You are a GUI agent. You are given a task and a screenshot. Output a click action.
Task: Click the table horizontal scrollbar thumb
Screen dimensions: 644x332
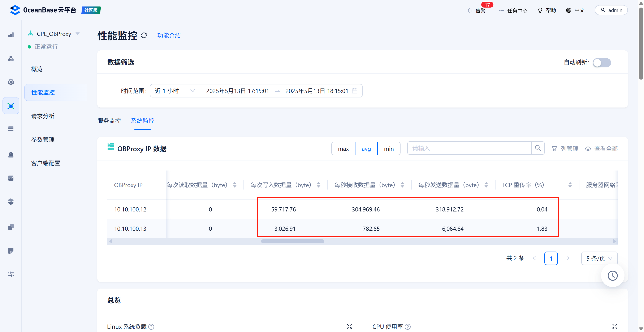[293, 241]
